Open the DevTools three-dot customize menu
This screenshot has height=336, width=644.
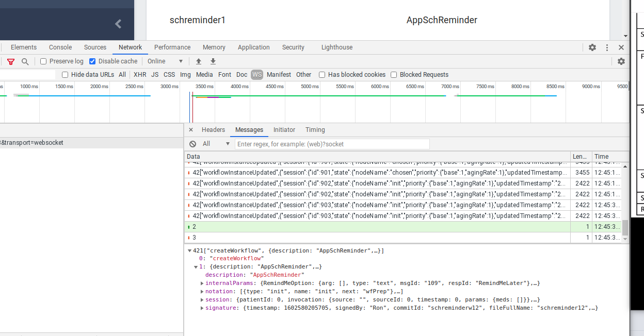click(607, 47)
